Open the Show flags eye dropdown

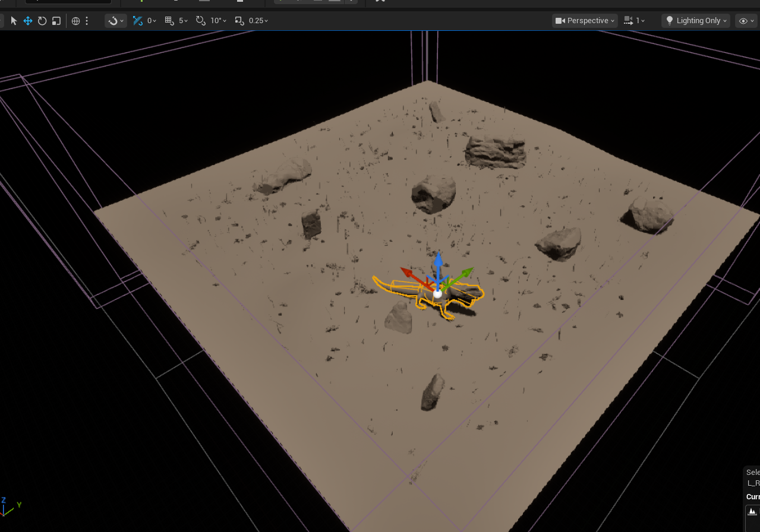click(747, 21)
